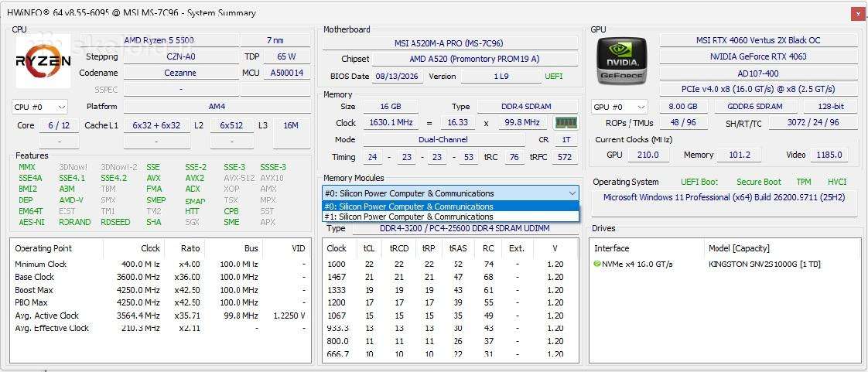Click the GDDR6 SDRAM field
868x372 pixels.
coord(756,107)
